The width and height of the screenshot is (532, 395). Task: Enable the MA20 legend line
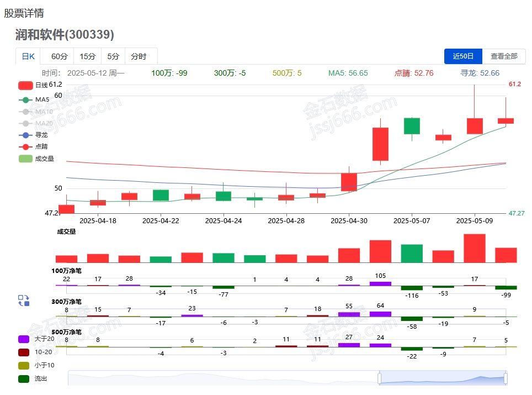point(36,123)
